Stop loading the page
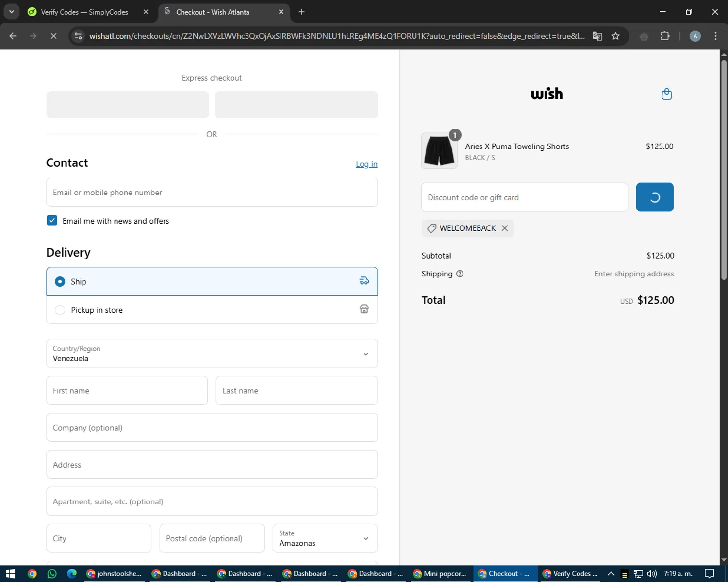 pos(53,36)
